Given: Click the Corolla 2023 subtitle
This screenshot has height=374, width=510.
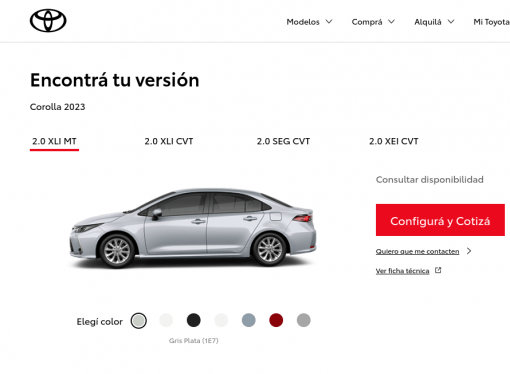Looking at the screenshot, I should pyautogui.click(x=57, y=107).
